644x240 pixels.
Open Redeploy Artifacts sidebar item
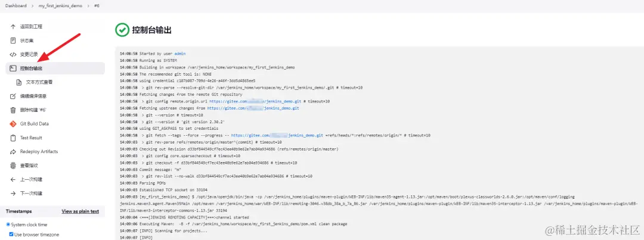point(55,152)
